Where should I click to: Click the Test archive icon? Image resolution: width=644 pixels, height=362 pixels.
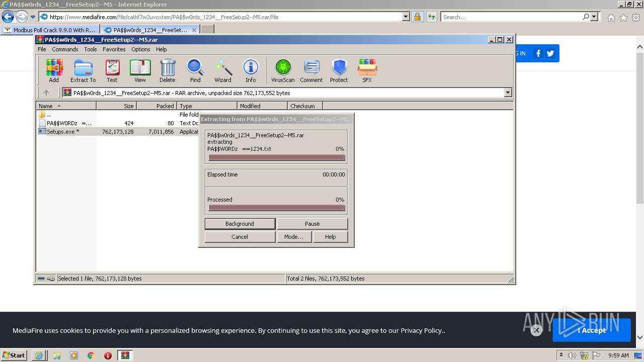(x=112, y=70)
